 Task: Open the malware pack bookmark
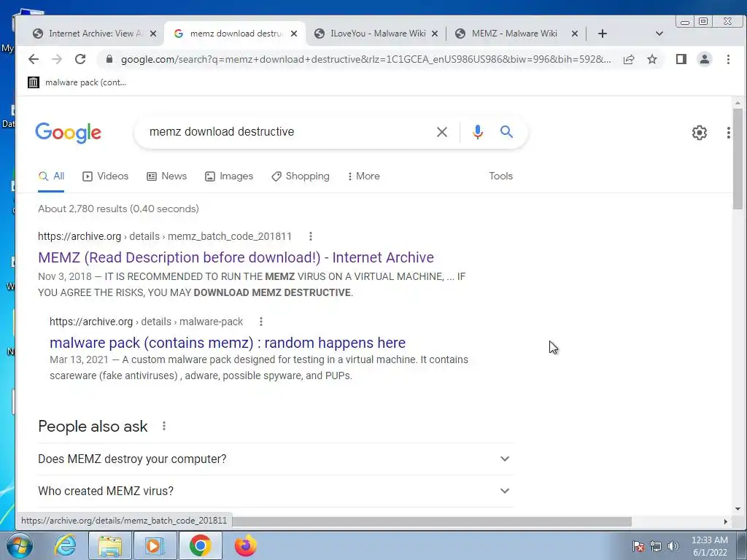tap(77, 82)
